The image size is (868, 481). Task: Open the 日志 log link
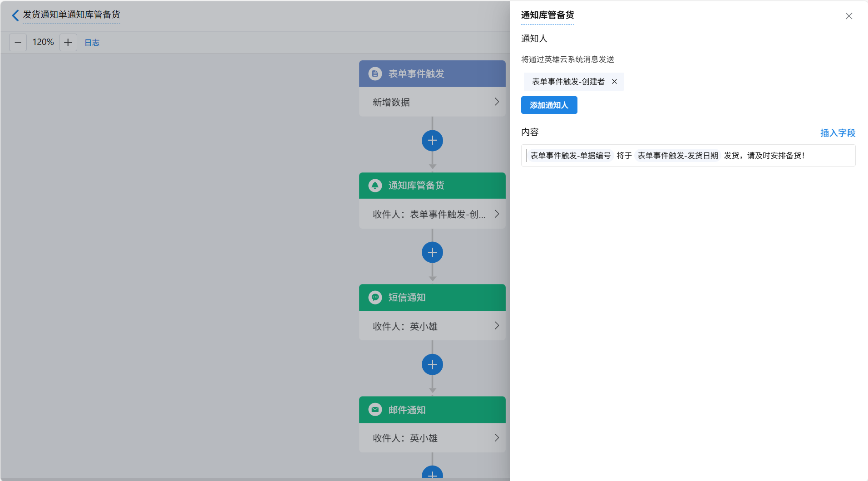(x=92, y=43)
